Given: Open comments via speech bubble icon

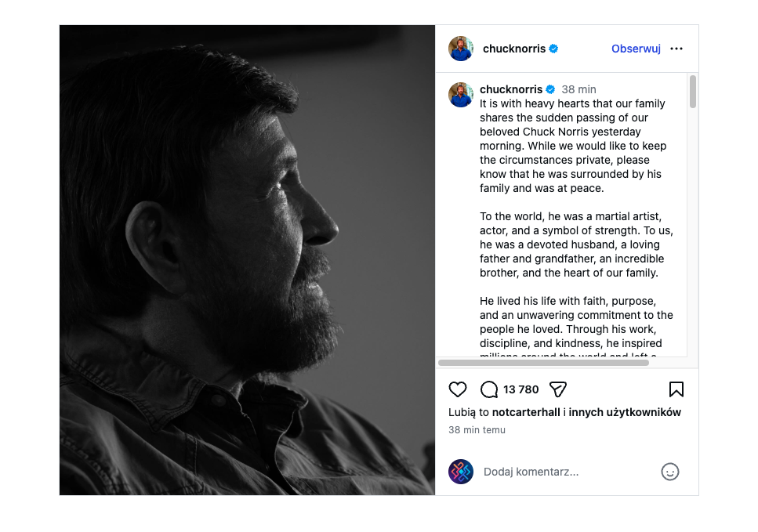Looking at the screenshot, I should [489, 389].
